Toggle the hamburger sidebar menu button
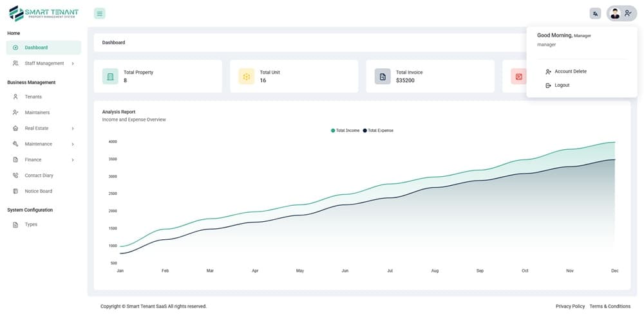 [99, 14]
